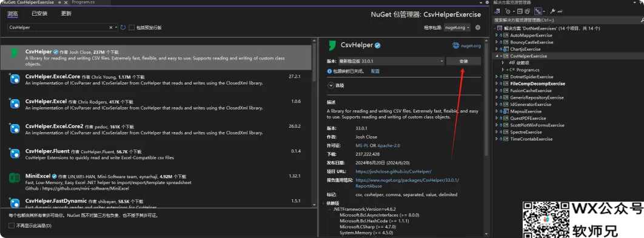Click the pending changes filter clock icon
This screenshot has height=238, width=644.
(x=508, y=12)
